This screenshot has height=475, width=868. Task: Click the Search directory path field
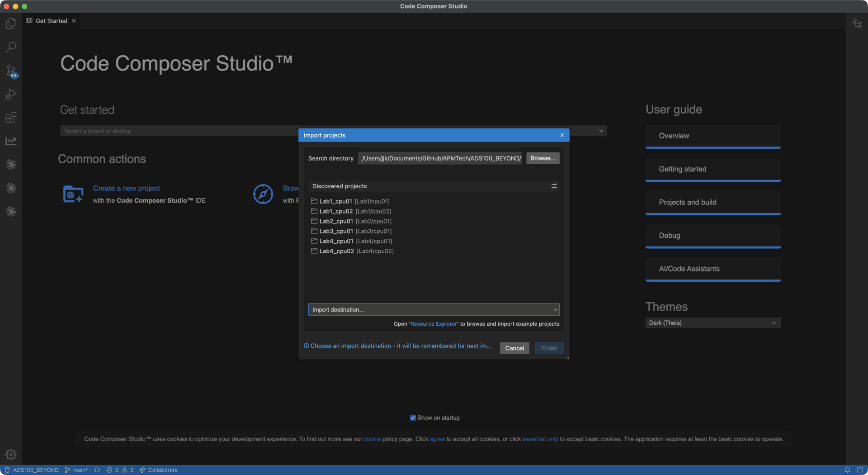coord(440,158)
